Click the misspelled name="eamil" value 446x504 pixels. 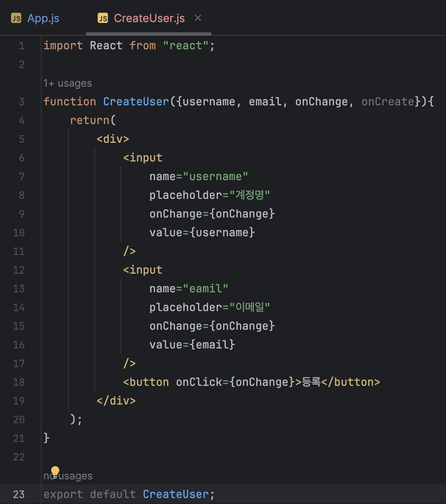[205, 289]
